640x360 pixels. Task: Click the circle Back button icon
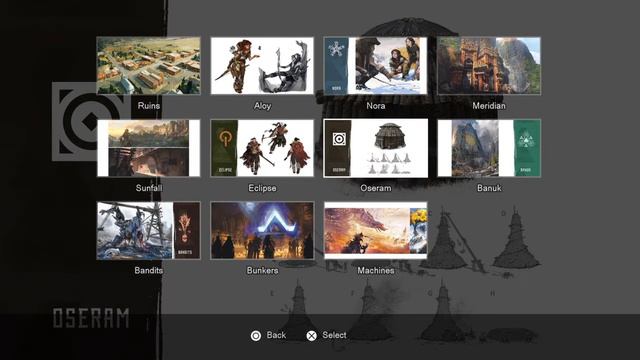pyautogui.click(x=256, y=336)
